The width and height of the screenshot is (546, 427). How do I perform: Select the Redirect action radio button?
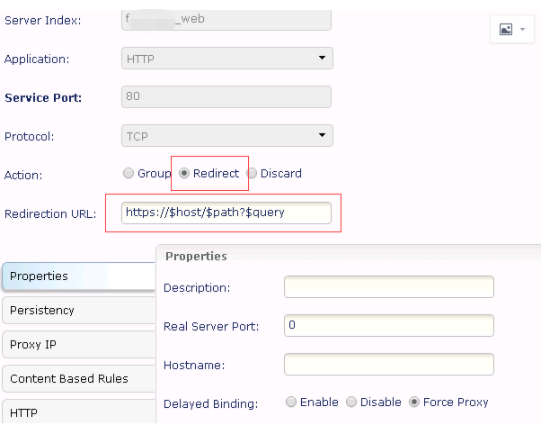184,173
